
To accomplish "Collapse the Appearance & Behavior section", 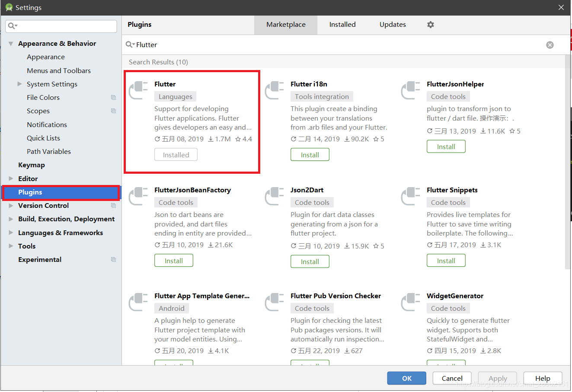I will click(x=11, y=44).
